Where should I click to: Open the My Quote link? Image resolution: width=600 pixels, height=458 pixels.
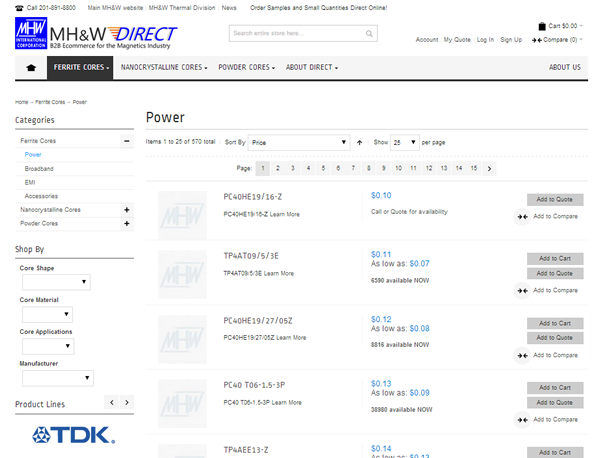pos(457,40)
